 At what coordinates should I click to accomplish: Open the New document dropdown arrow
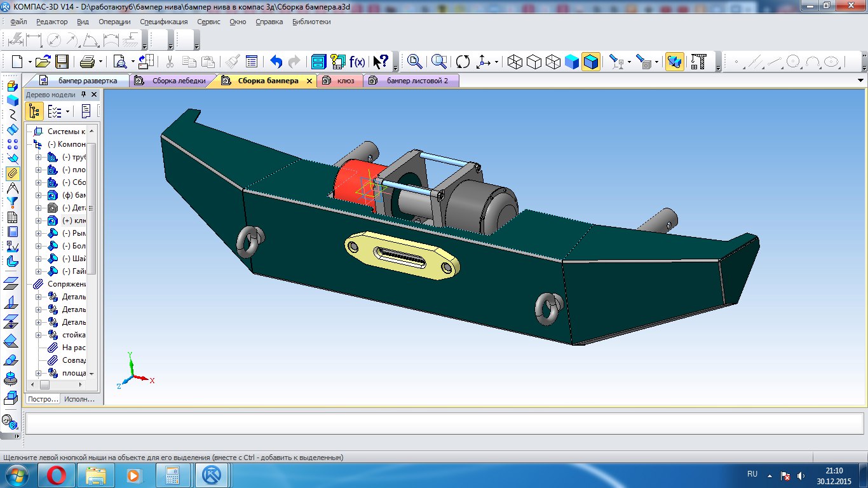[x=29, y=62]
